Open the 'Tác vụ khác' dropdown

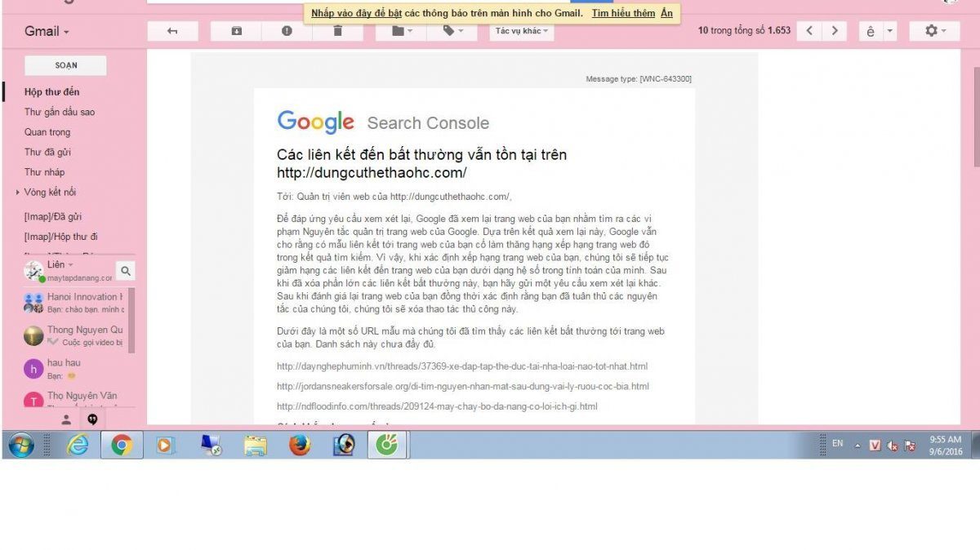(522, 31)
